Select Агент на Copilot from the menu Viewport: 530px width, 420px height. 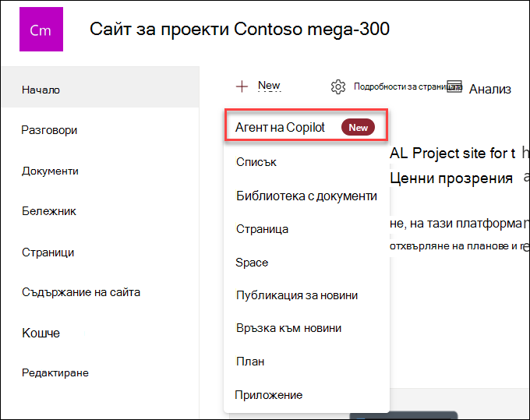(x=306, y=125)
